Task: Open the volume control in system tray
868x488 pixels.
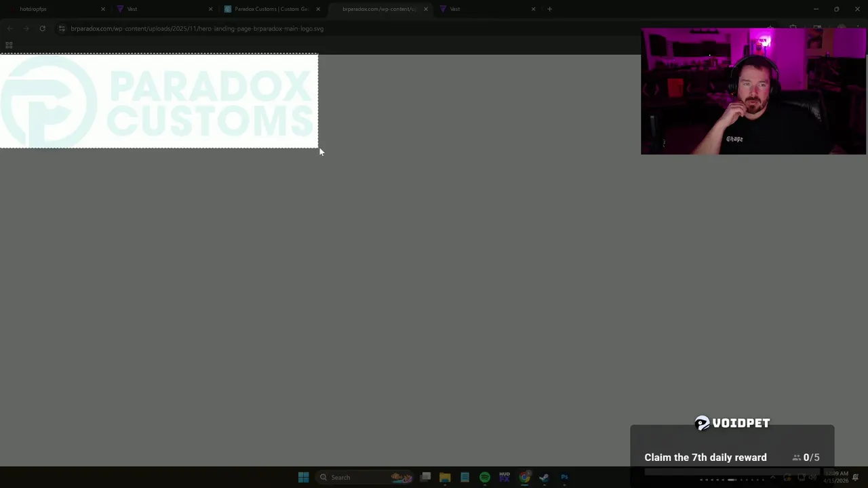Action: [812, 477]
